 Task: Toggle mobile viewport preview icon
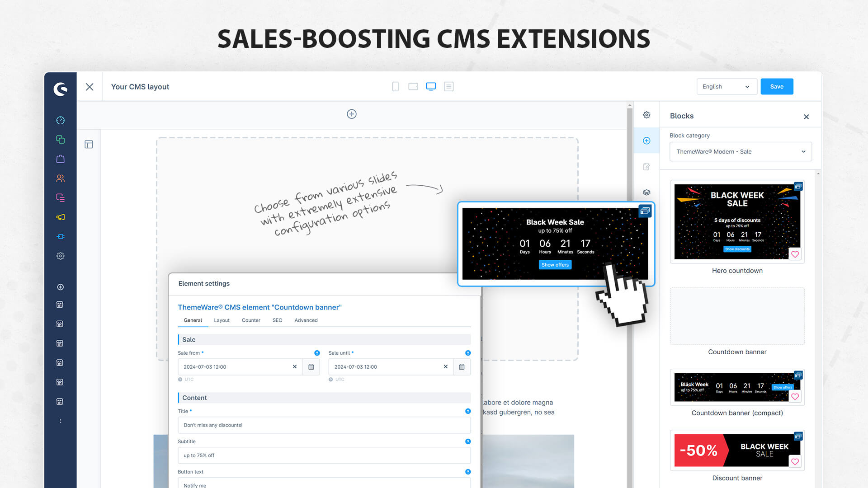click(x=395, y=86)
